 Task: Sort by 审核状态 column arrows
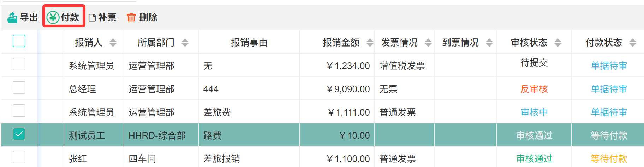pyautogui.click(x=558, y=43)
